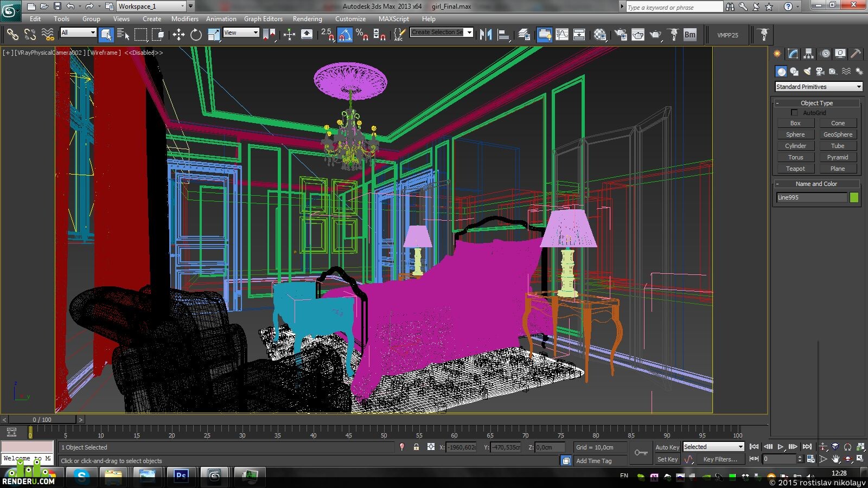Expand the View reference coordinate dropdown

[241, 33]
